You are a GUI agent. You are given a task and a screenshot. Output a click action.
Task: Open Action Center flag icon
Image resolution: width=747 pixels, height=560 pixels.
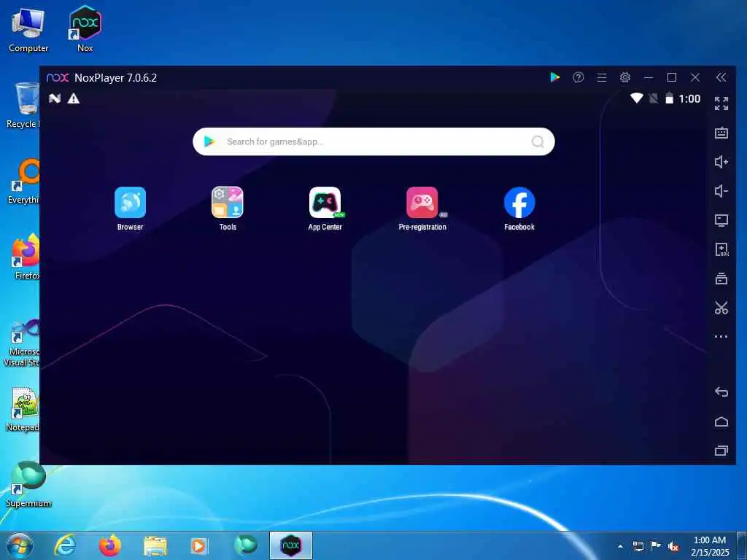[656, 546]
